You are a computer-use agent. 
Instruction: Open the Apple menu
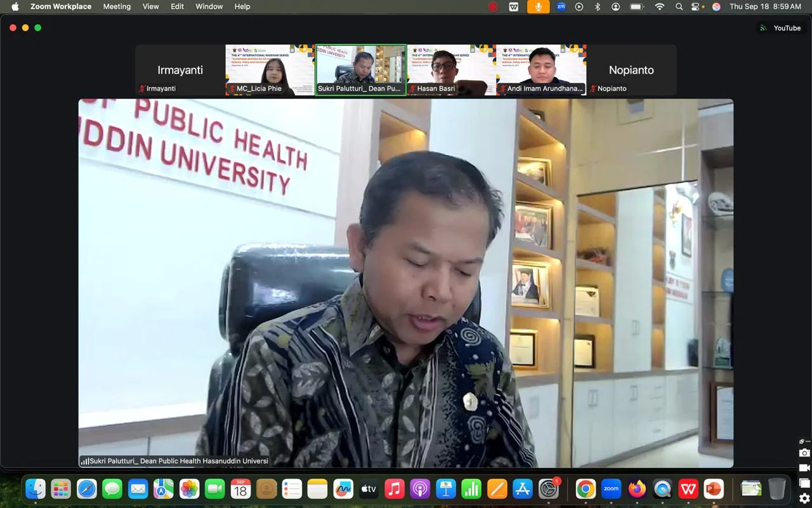point(15,6)
